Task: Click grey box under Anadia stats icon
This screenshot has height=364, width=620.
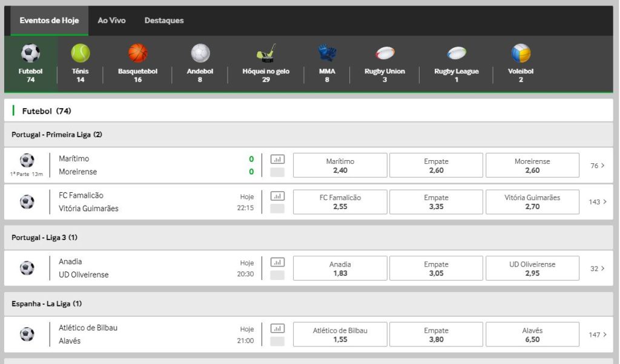Action: coord(277,275)
